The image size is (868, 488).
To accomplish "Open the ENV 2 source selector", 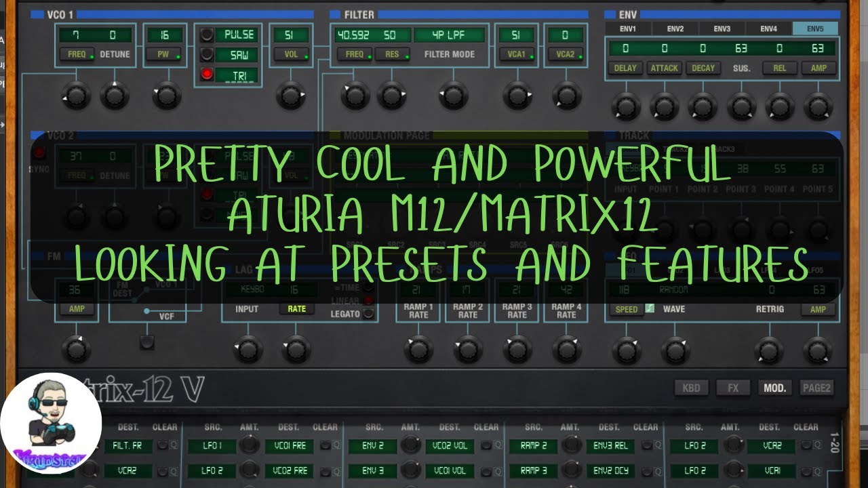I will click(373, 446).
